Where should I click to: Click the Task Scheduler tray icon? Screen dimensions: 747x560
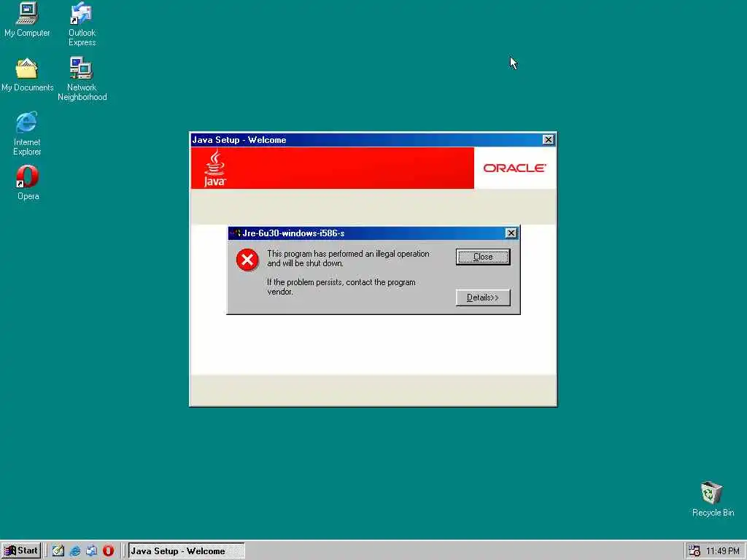pyautogui.click(x=694, y=551)
